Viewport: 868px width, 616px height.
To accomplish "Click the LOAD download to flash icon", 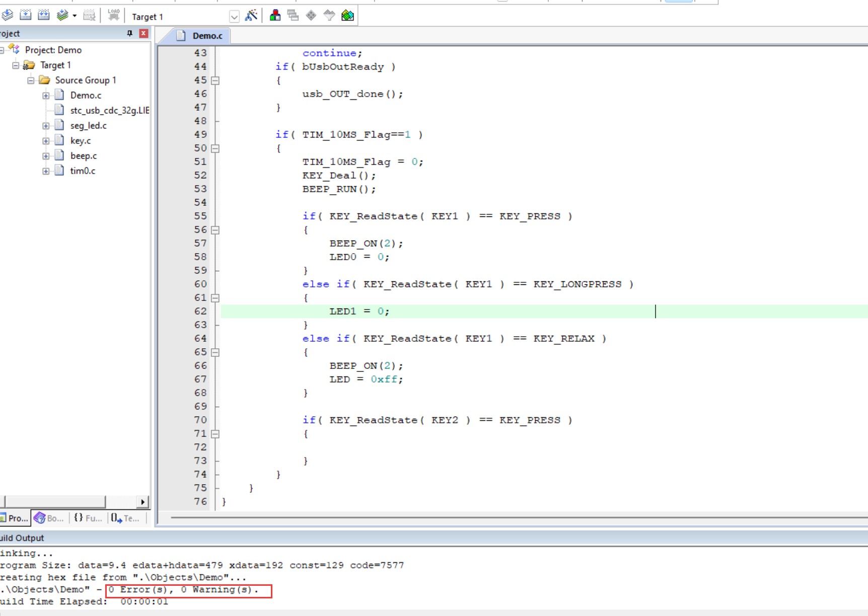I will [114, 15].
